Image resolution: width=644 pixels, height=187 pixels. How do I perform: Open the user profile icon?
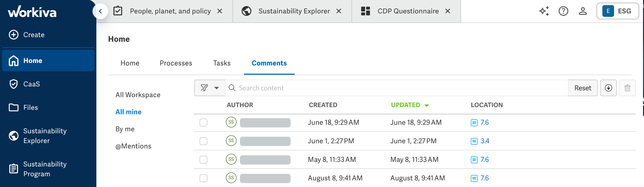pyautogui.click(x=582, y=11)
